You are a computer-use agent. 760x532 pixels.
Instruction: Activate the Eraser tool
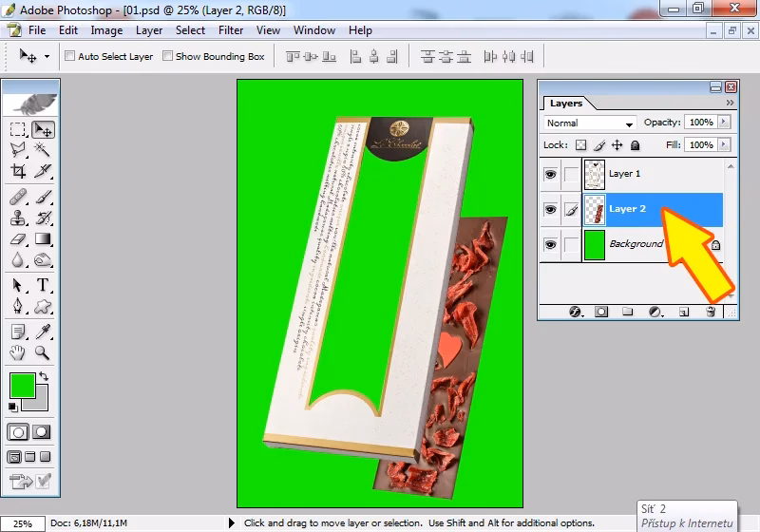tap(18, 240)
